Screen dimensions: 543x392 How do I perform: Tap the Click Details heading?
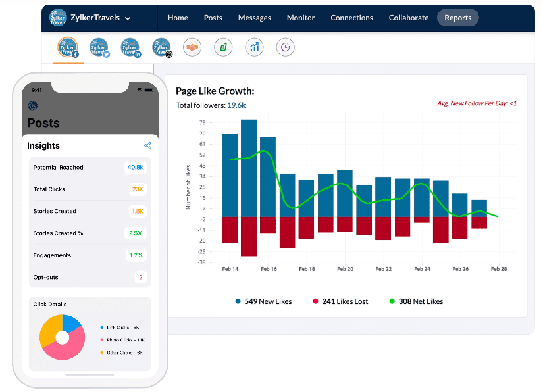click(x=50, y=304)
